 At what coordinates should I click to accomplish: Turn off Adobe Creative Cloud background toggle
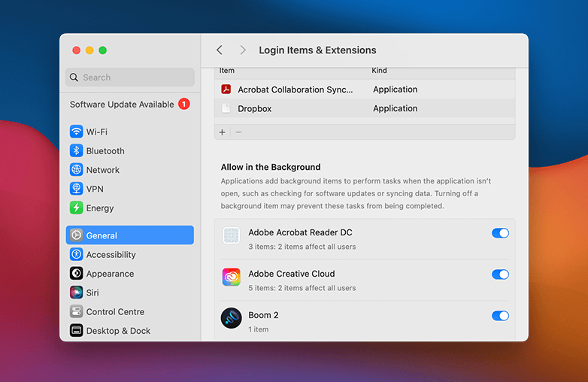coord(500,274)
